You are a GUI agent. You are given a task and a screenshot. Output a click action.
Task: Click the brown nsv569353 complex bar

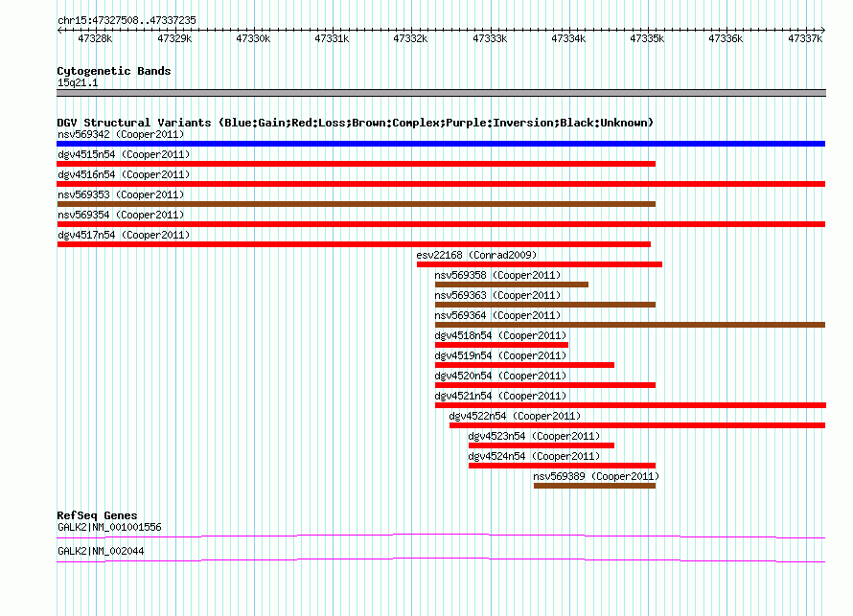point(356,204)
